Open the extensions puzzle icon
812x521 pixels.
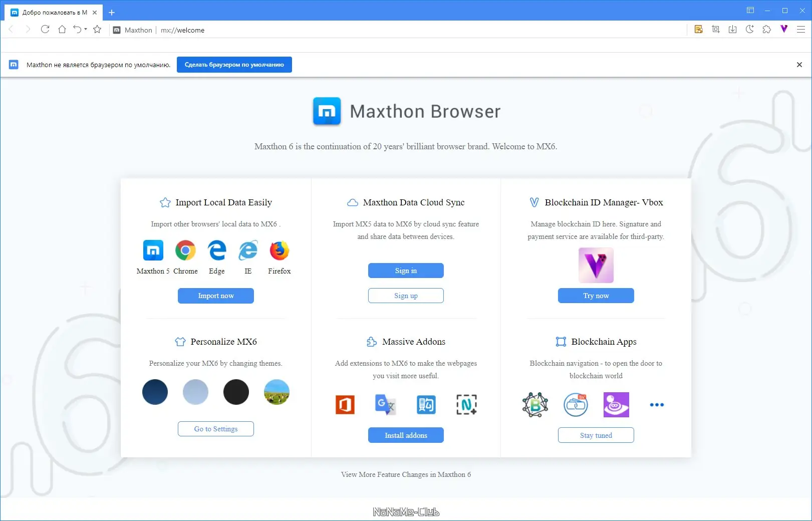[x=767, y=30]
